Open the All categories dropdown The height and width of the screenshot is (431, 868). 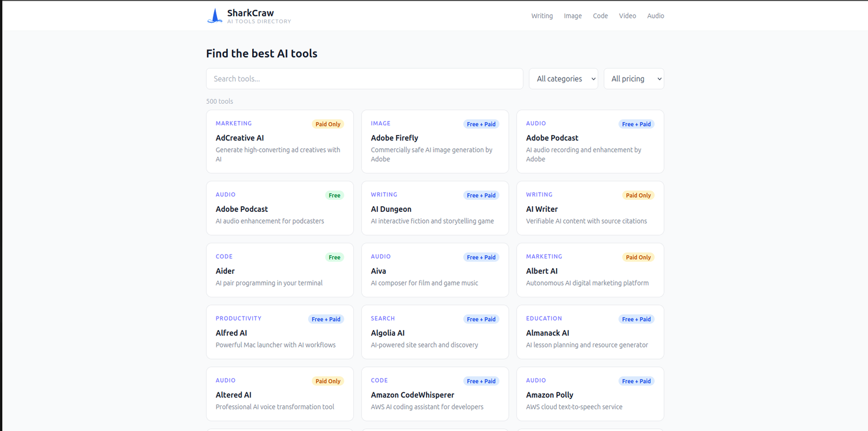563,79
